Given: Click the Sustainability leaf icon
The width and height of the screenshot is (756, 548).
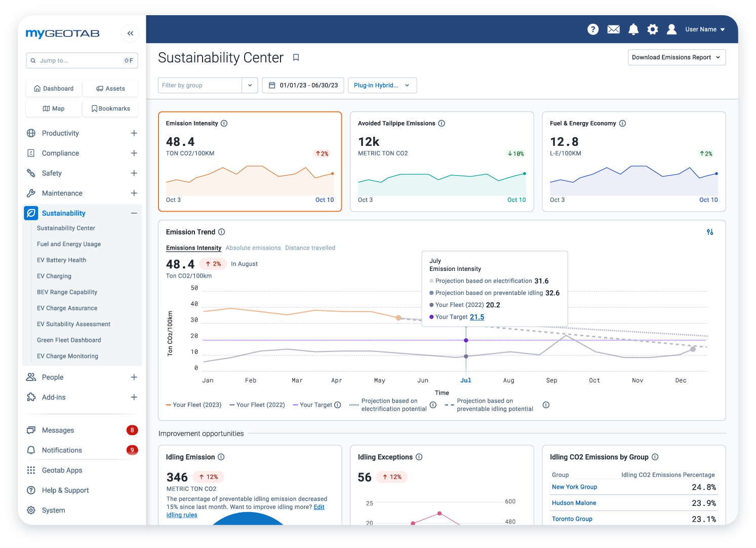Looking at the screenshot, I should coord(31,213).
